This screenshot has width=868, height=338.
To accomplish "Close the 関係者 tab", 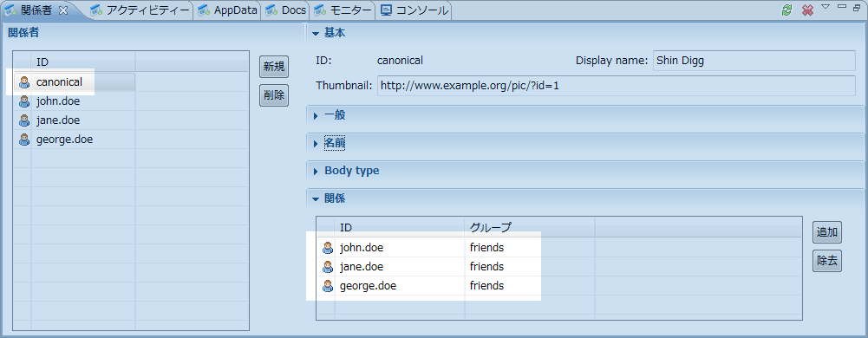I will pos(63,10).
